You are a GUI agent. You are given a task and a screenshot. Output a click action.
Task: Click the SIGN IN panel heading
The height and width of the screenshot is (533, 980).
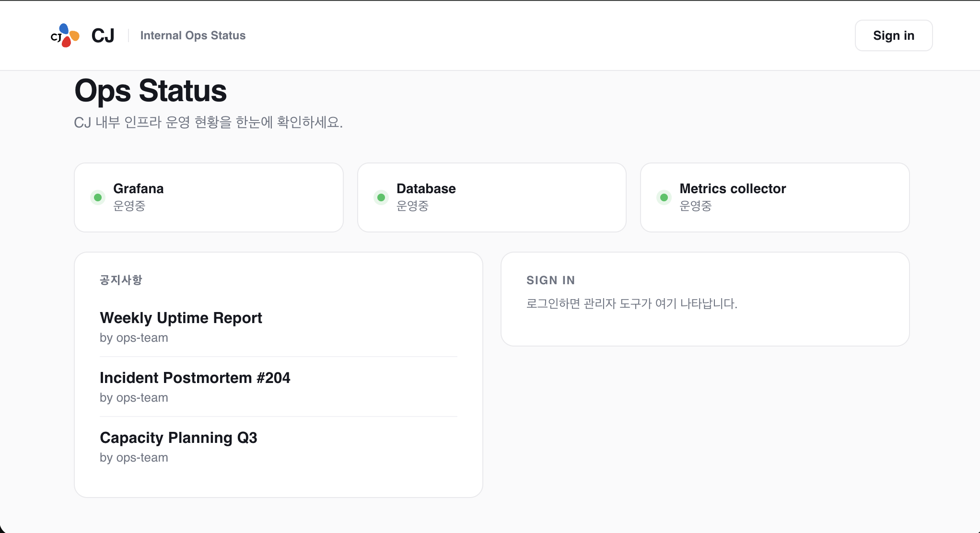pos(550,280)
